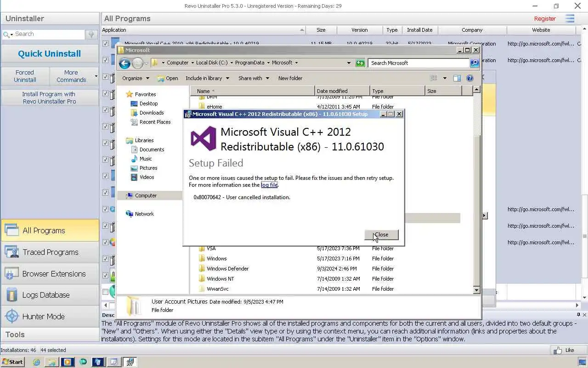588x368 pixels.
Task: Open view options dropdown arrow
Action: (x=444, y=78)
